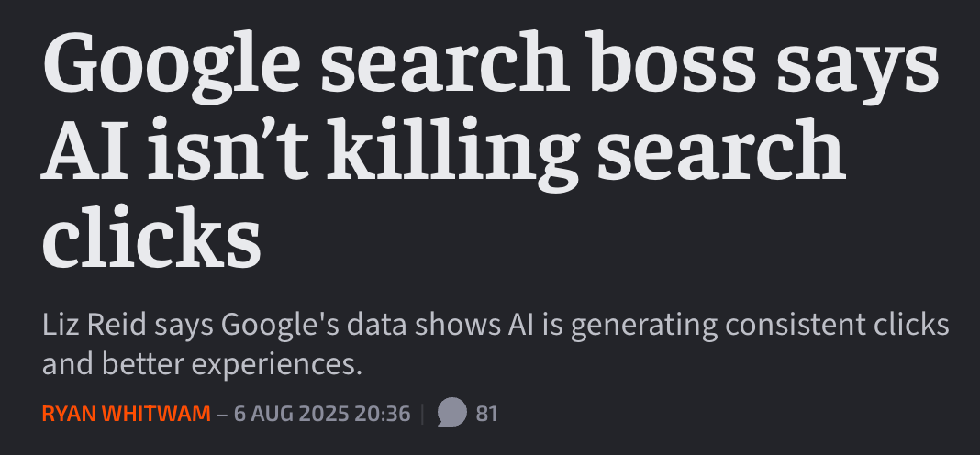Screen dimensions: 980x455
Task: Open the 81 comments count
Action: [486, 414]
